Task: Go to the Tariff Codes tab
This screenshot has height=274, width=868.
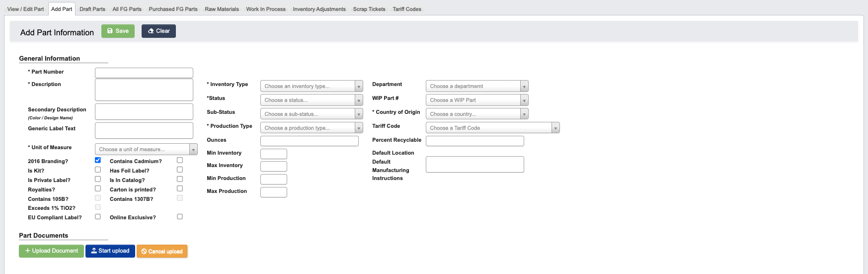Action: [407, 9]
